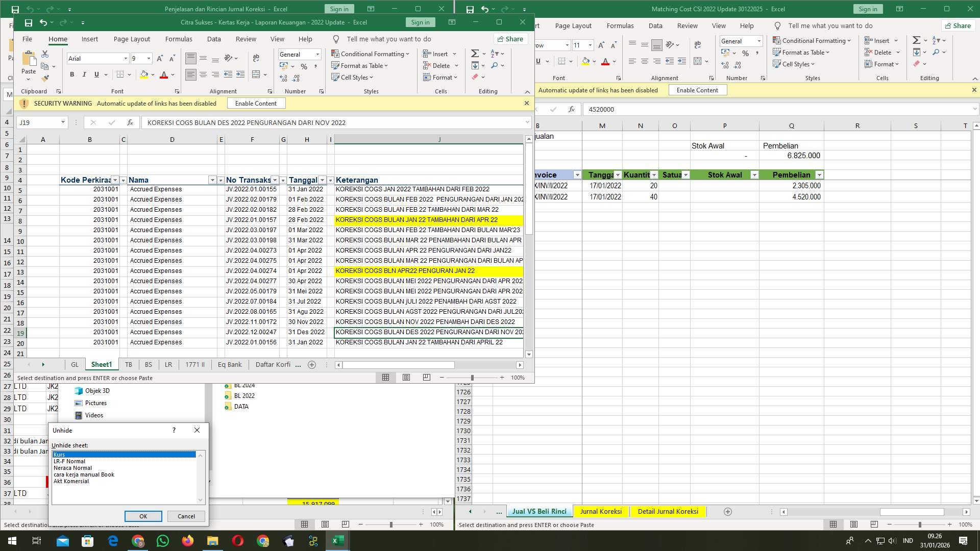Click the Enable Content button
This screenshot has width=980, height=551.
(256, 103)
